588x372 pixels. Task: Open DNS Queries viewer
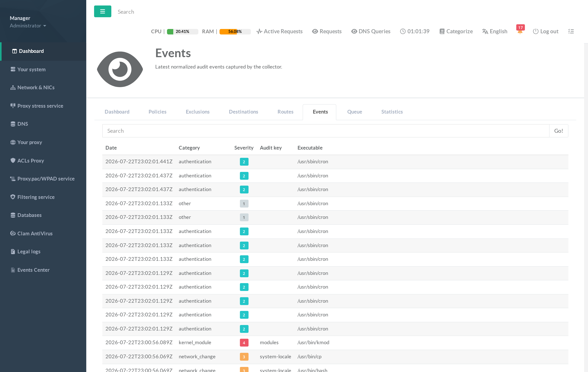pyautogui.click(x=371, y=32)
